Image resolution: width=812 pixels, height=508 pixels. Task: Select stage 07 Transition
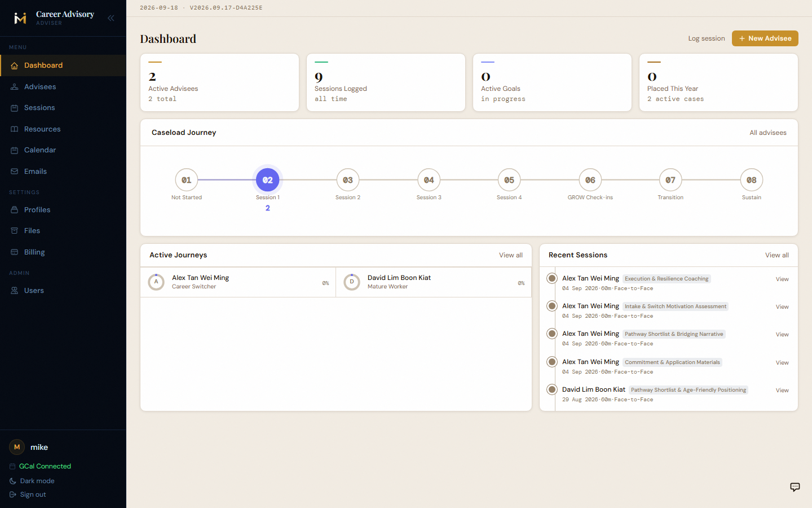[x=670, y=180]
